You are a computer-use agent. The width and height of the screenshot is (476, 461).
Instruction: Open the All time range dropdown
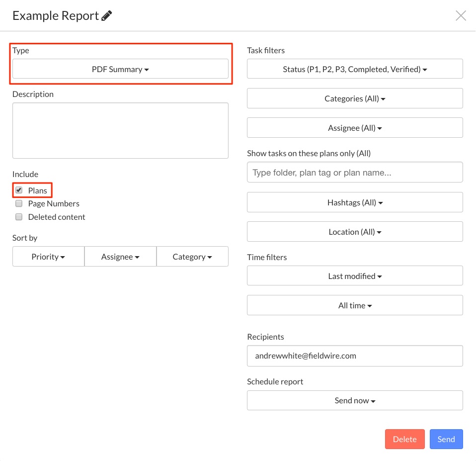point(355,305)
